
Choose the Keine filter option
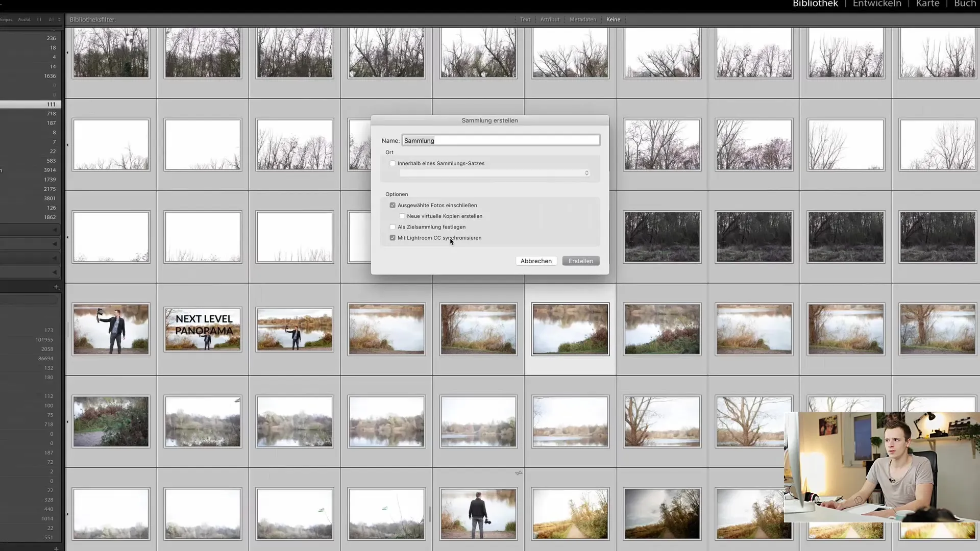click(x=613, y=19)
